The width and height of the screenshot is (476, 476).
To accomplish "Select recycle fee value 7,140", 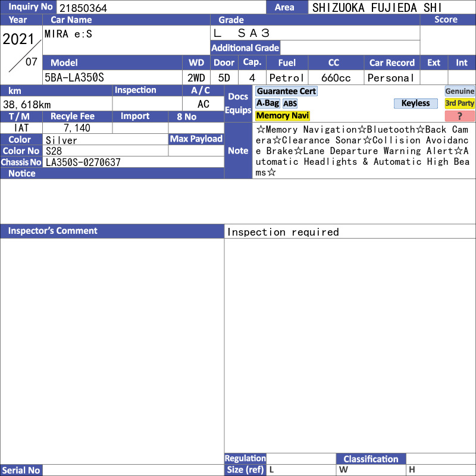I will tap(77, 128).
